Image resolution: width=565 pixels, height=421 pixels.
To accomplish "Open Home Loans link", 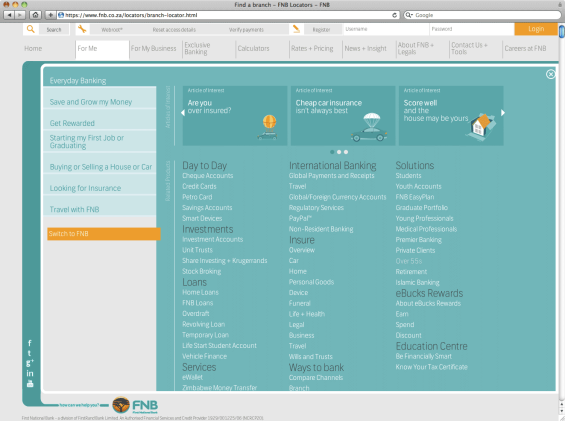I will [200, 292].
